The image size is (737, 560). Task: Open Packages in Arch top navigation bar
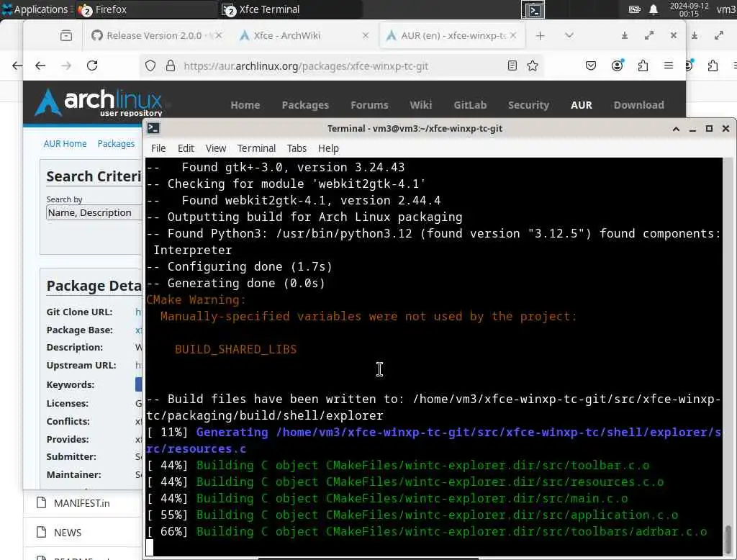click(305, 105)
